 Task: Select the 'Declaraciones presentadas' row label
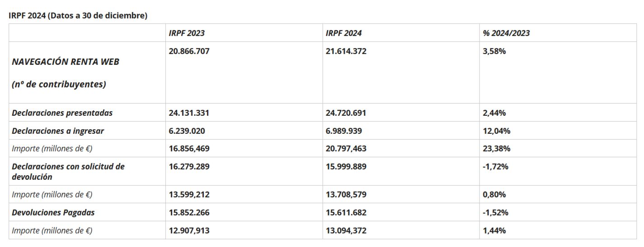pyautogui.click(x=62, y=113)
